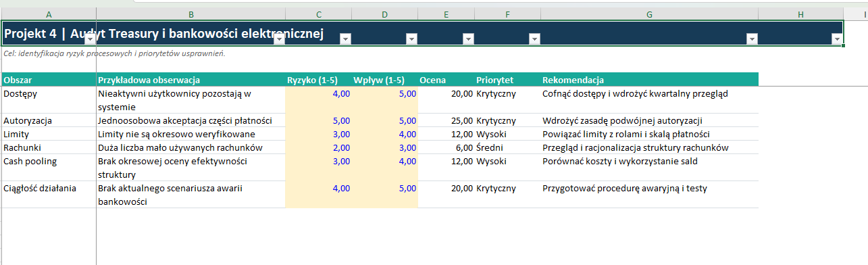
Task: Select column F header
Action: (x=507, y=14)
